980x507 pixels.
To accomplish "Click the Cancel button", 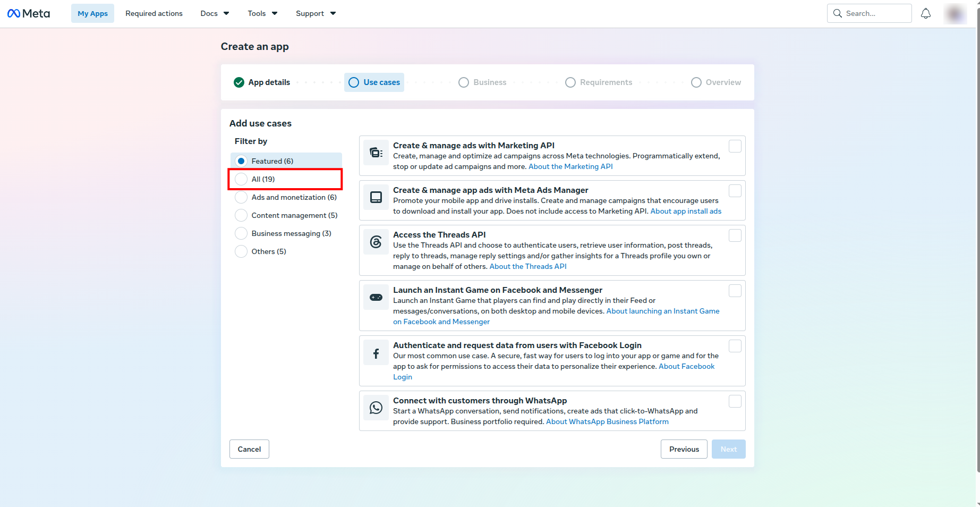I will [249, 449].
